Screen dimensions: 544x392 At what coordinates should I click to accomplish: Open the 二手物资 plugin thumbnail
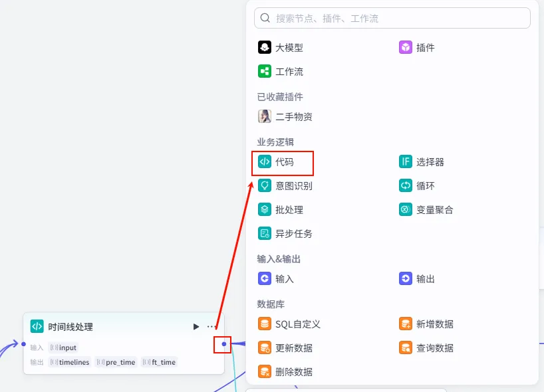click(265, 116)
